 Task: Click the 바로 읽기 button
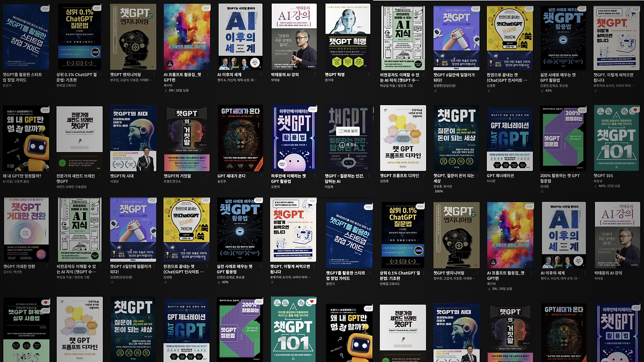tap(348, 131)
